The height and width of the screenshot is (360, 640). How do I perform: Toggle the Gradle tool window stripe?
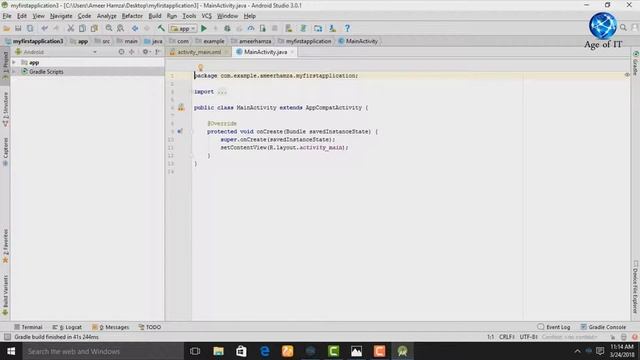[636, 63]
